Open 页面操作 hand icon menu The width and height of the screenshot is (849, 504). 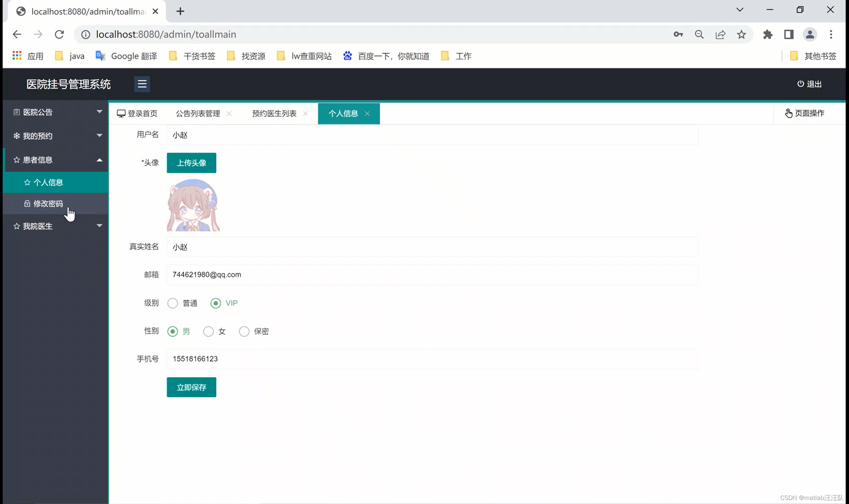pos(789,113)
